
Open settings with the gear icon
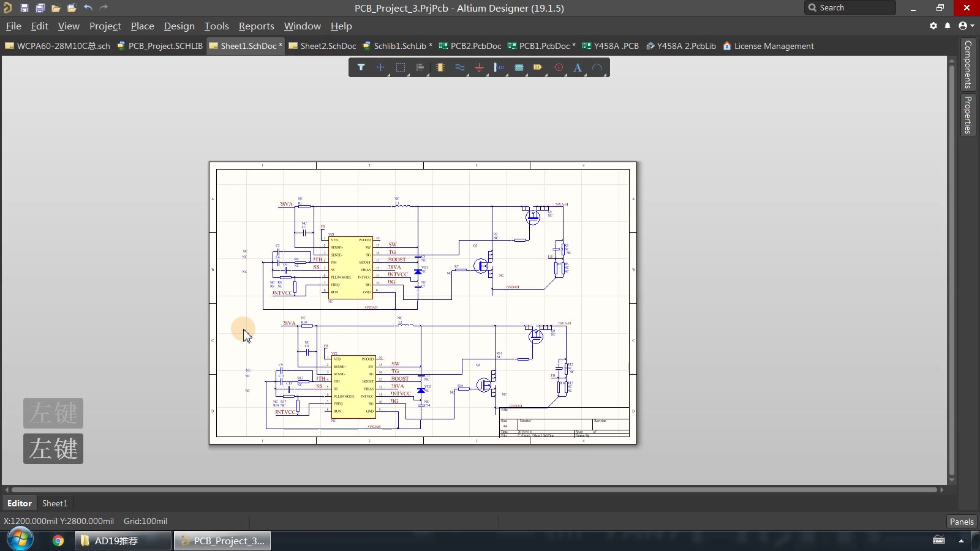coord(933,26)
